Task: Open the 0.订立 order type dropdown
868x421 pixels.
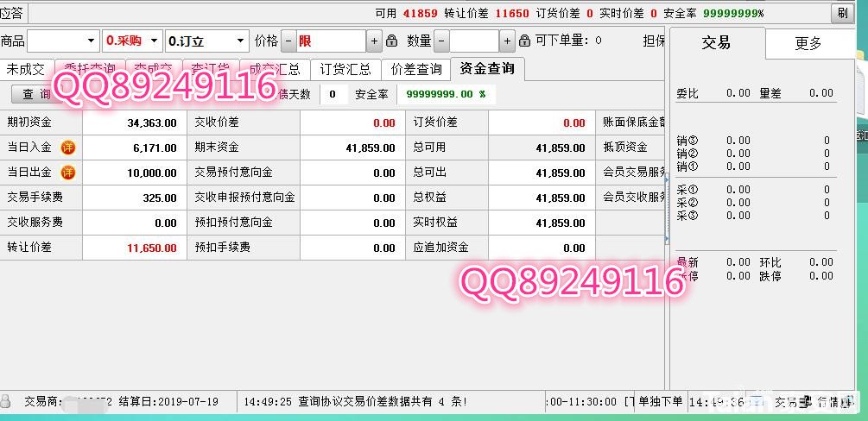Action: 207,41
